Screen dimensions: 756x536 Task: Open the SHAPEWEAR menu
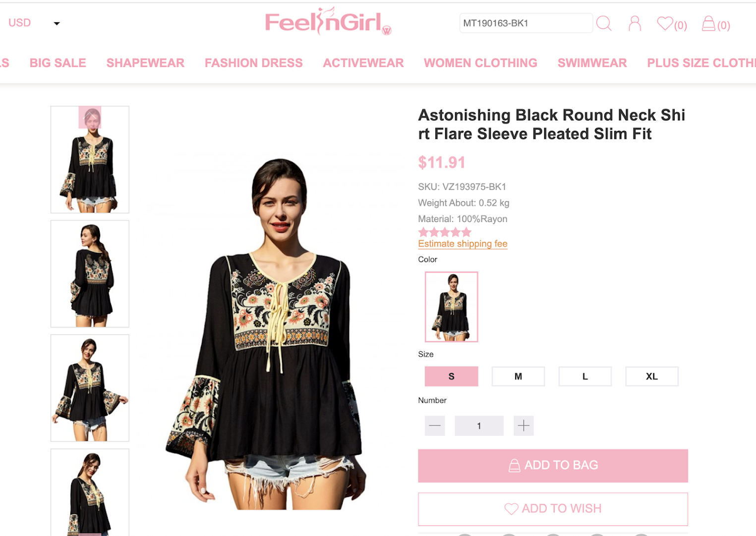tap(145, 63)
